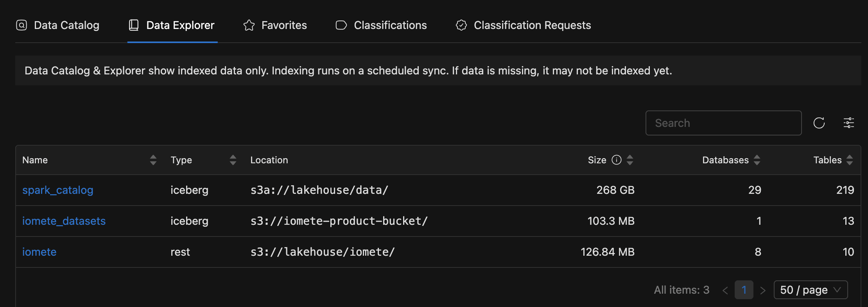Open table column settings icon

[849, 123]
